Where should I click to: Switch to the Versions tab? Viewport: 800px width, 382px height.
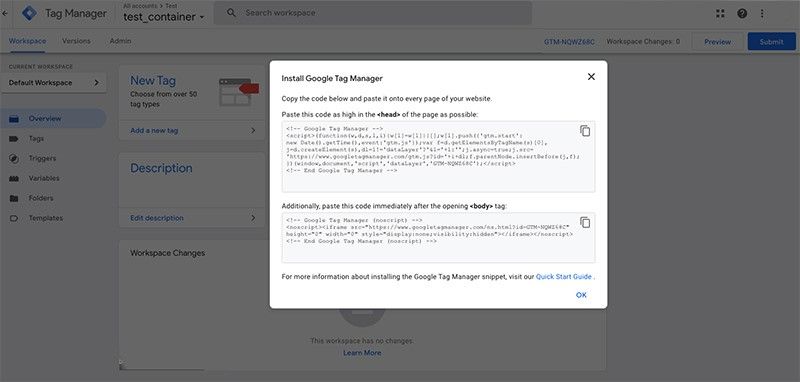76,41
